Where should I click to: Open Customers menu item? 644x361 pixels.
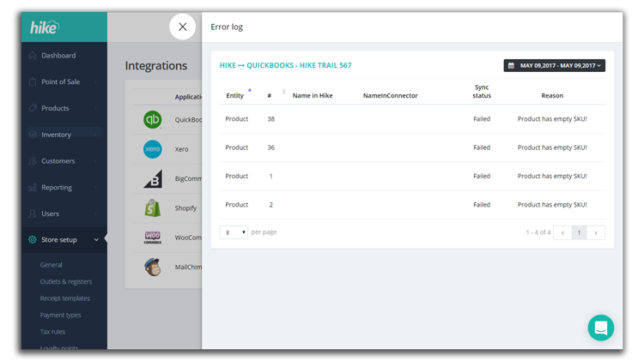(58, 161)
